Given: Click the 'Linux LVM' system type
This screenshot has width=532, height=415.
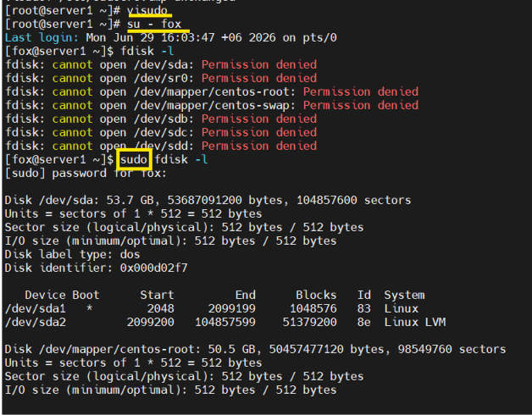Looking at the screenshot, I should pos(415,322).
